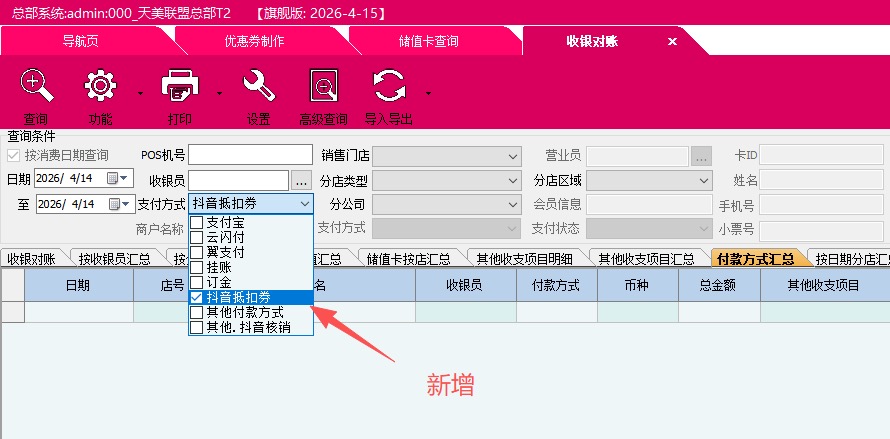This screenshot has width=890, height=439.
Task: Open 设置 wrench icon
Action: tap(259, 86)
